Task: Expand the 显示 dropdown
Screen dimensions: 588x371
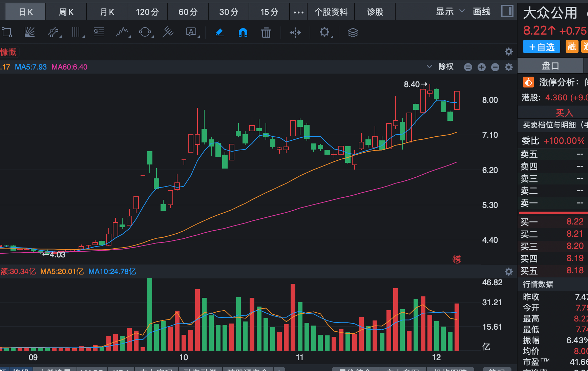Action: [x=450, y=12]
